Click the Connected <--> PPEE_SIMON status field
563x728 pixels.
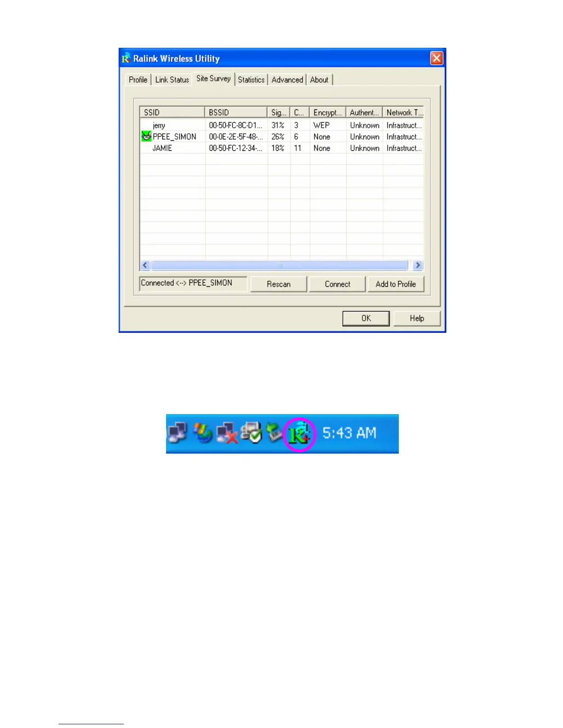pyautogui.click(x=193, y=283)
